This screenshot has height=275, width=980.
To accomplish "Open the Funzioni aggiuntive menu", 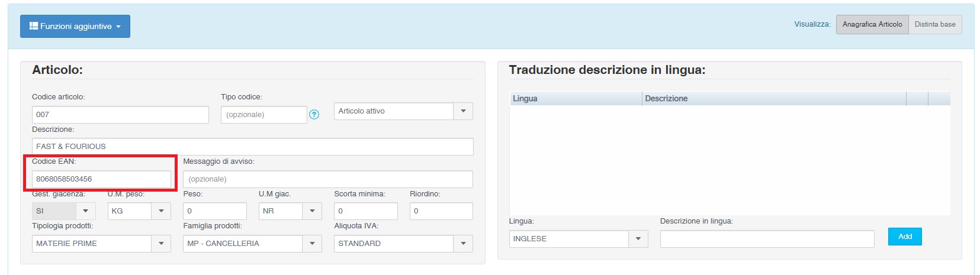I will click(x=75, y=27).
